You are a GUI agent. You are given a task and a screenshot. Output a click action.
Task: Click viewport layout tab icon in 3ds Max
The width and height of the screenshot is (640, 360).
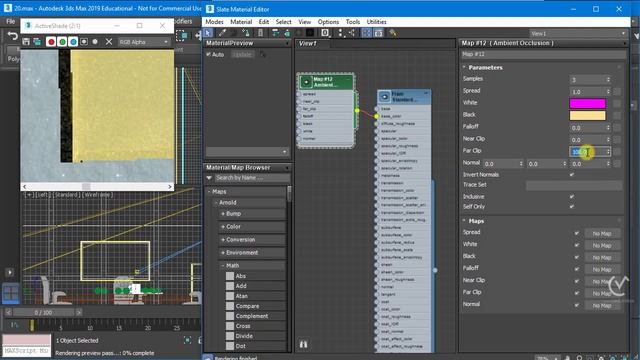[11, 293]
